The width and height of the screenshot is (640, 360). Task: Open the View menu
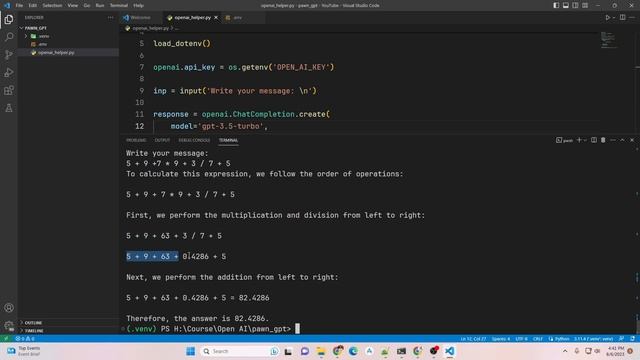pos(73,5)
